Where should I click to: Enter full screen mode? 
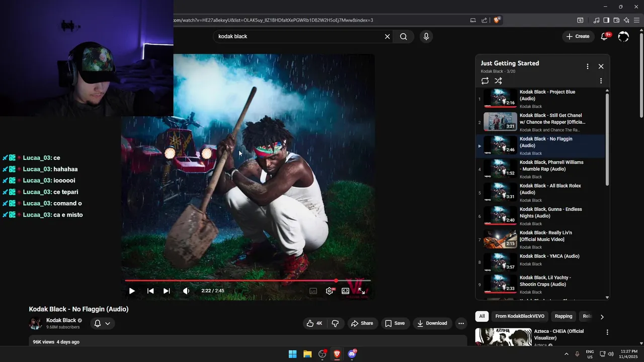pyautogui.click(x=362, y=291)
